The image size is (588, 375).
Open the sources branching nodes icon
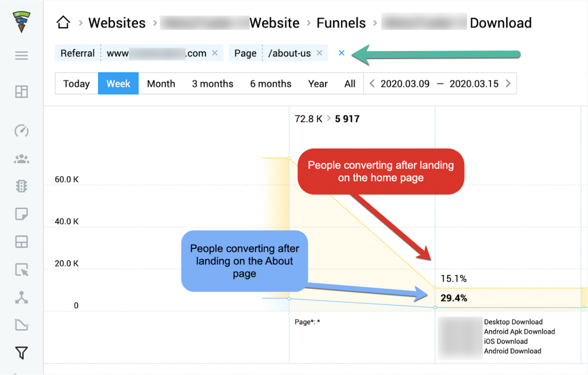21,297
